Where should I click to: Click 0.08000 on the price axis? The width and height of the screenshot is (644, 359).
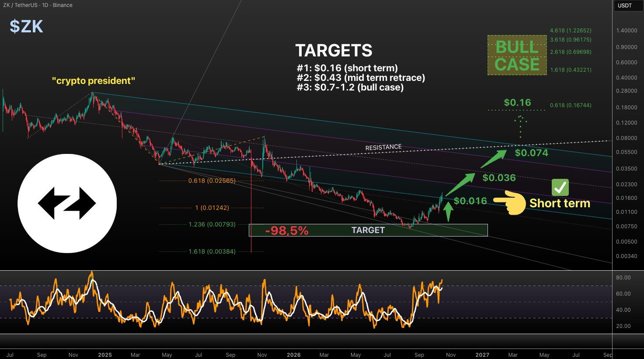click(x=627, y=138)
